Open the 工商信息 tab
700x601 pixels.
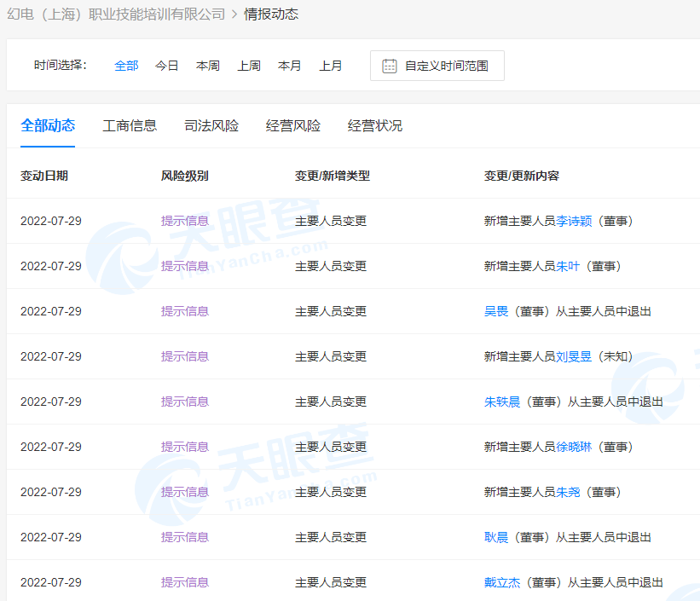(130, 125)
